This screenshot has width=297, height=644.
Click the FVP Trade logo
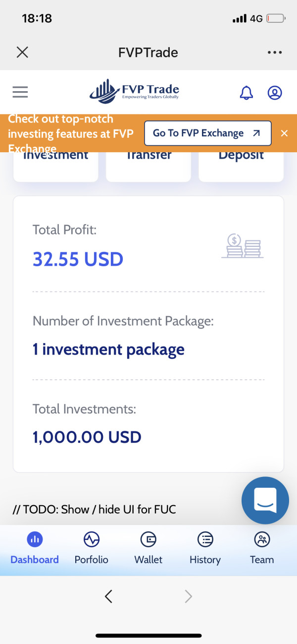[135, 92]
